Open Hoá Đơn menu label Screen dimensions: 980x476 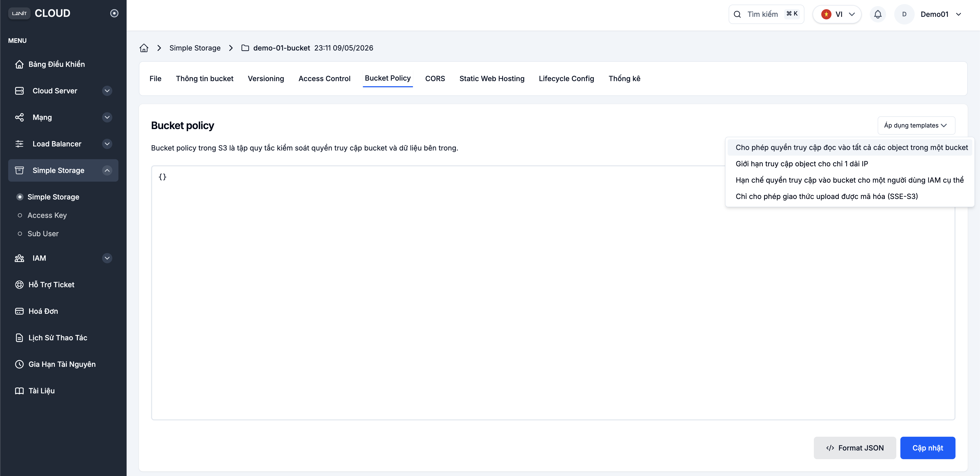43,311
